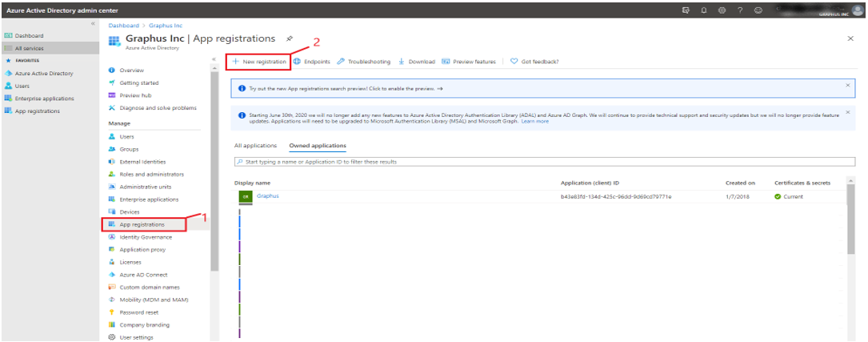Screen dimensions: 868x342
Task: Click the Roles and administrators icon
Action: coord(112,174)
